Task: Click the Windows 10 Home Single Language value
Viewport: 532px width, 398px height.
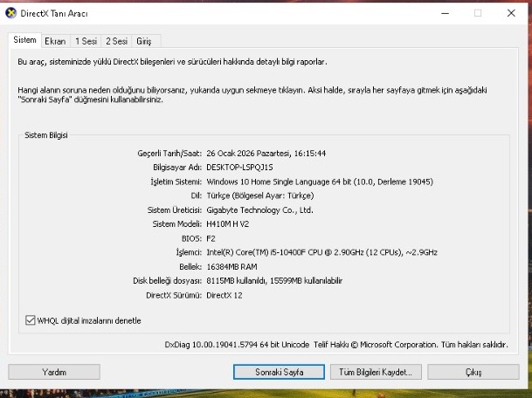Action: [320, 182]
